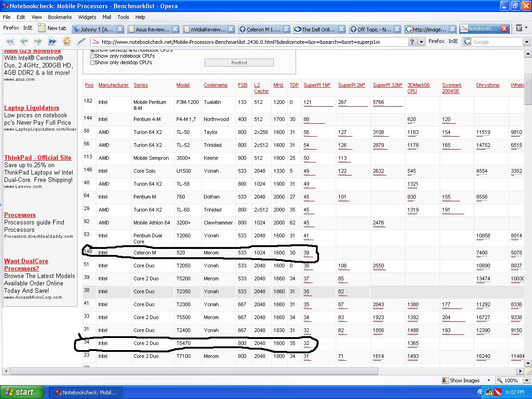
Task: Close the nVidiaReview tab
Action: point(231,29)
